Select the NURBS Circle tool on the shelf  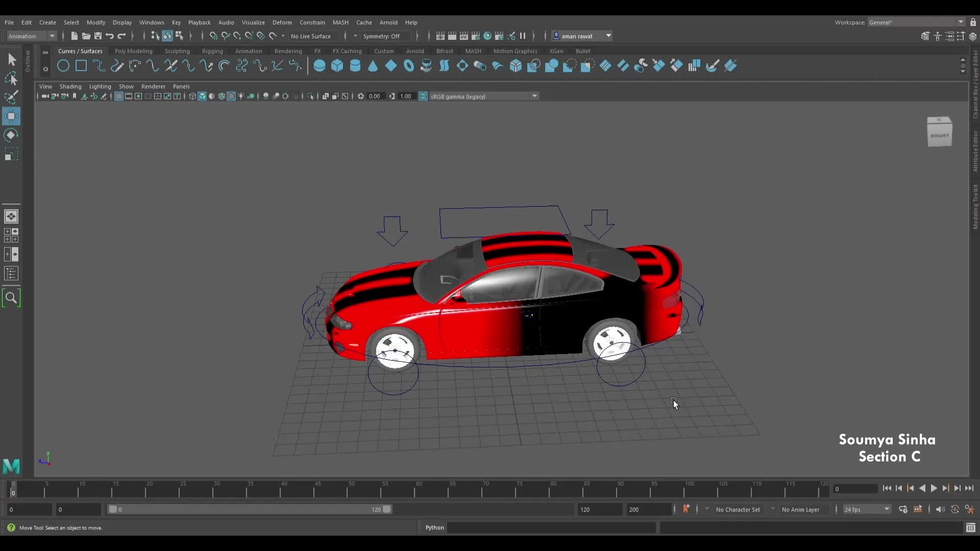pyautogui.click(x=63, y=65)
